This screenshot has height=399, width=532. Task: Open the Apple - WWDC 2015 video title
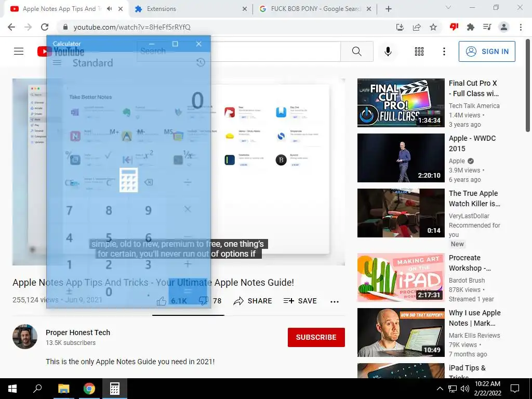tap(472, 143)
